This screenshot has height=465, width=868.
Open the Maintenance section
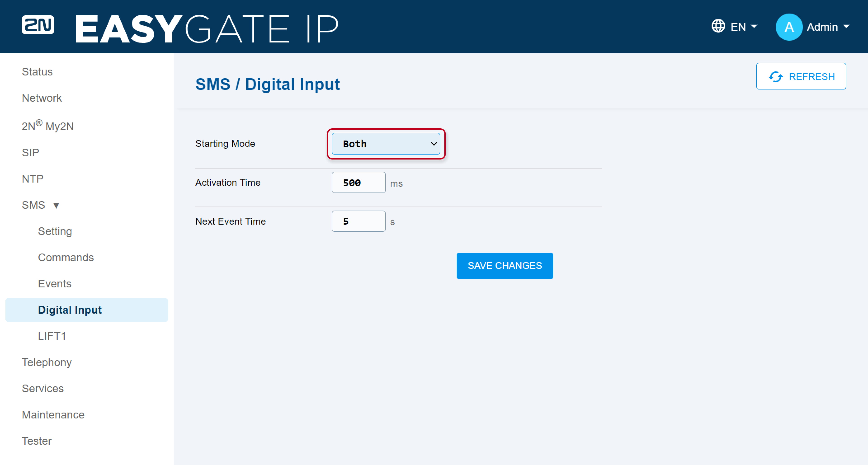(x=53, y=415)
